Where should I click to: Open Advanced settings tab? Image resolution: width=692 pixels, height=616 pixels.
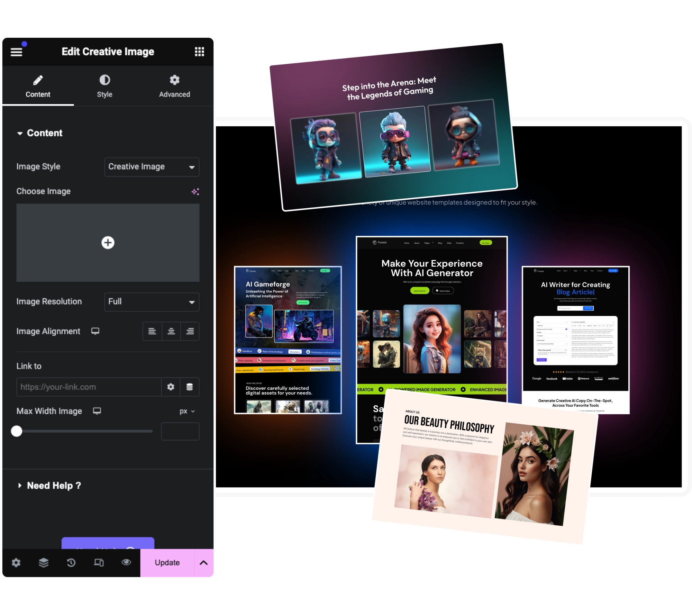[175, 85]
